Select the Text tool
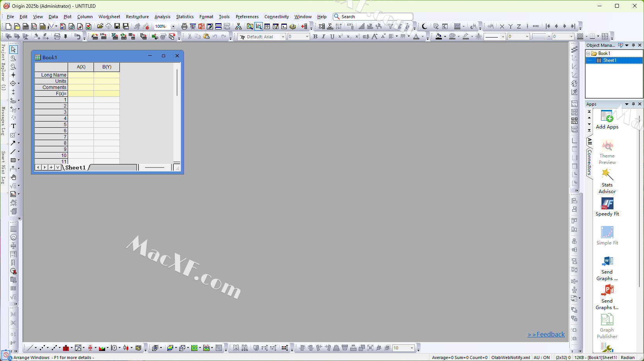Screen dimensions: 644x361 pos(14,126)
